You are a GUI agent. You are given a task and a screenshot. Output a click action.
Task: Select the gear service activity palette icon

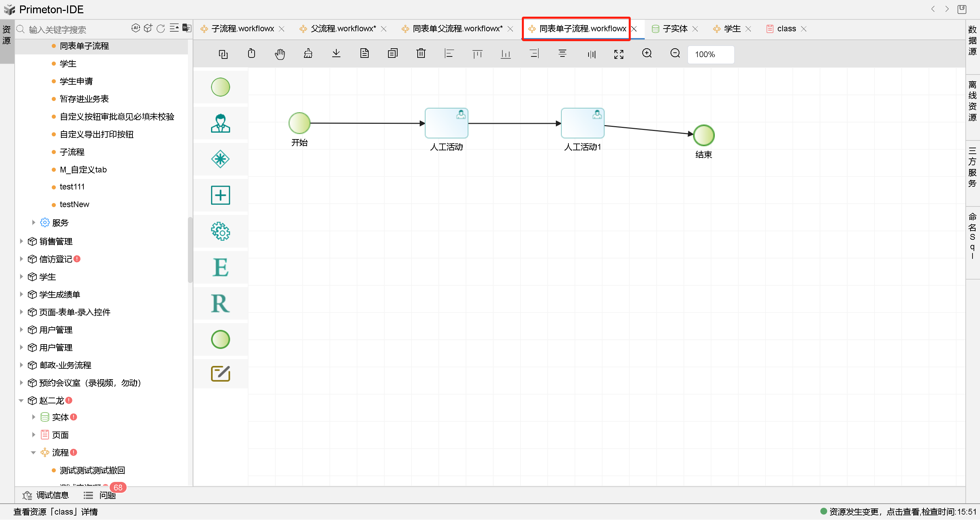[220, 231]
